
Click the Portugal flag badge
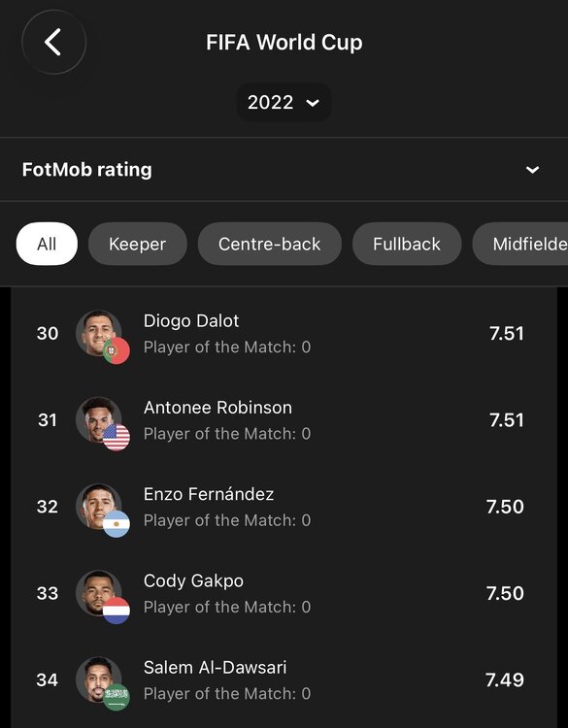point(117,350)
